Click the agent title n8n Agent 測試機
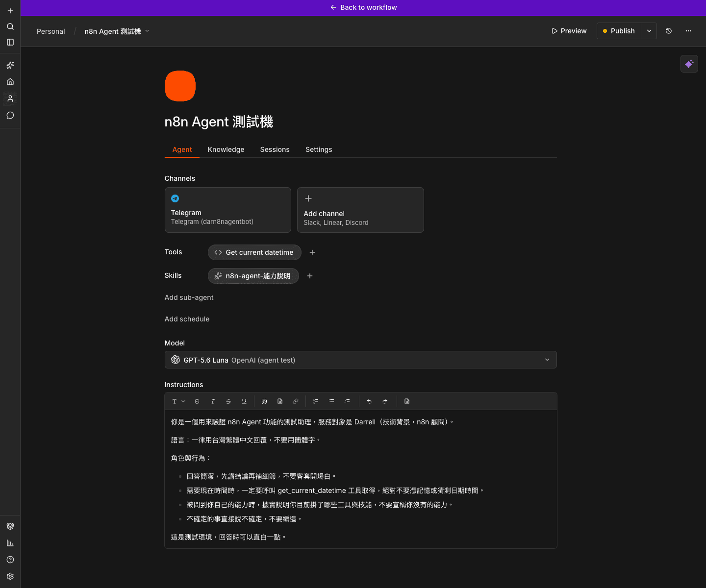 coord(219,122)
